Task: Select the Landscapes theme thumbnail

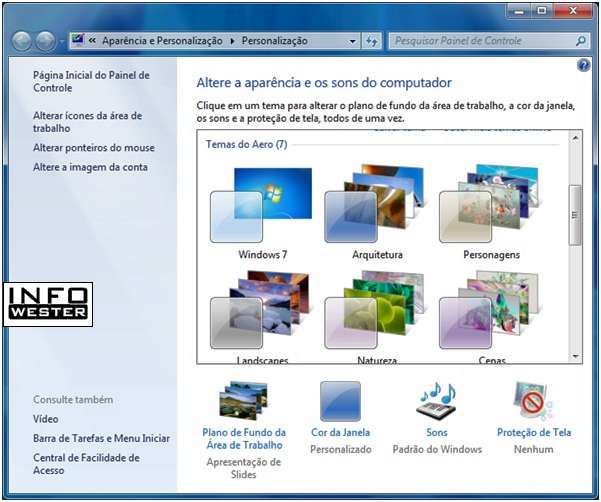Action: click(260, 310)
